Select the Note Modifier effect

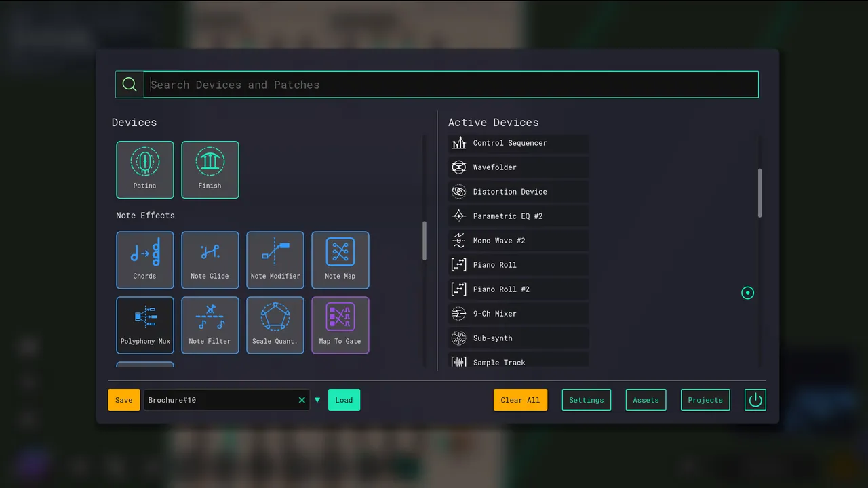(275, 260)
